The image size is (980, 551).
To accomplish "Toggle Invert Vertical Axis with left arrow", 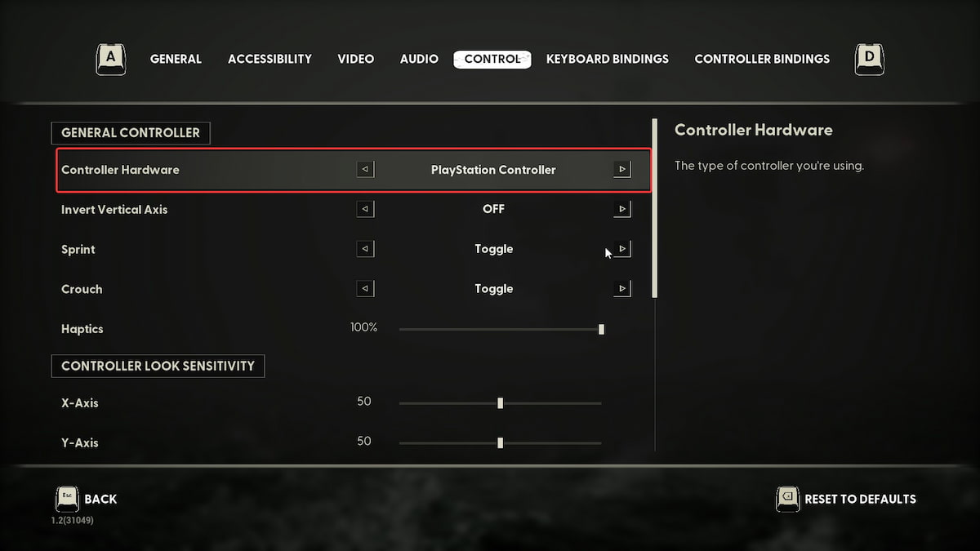I will [x=366, y=210].
